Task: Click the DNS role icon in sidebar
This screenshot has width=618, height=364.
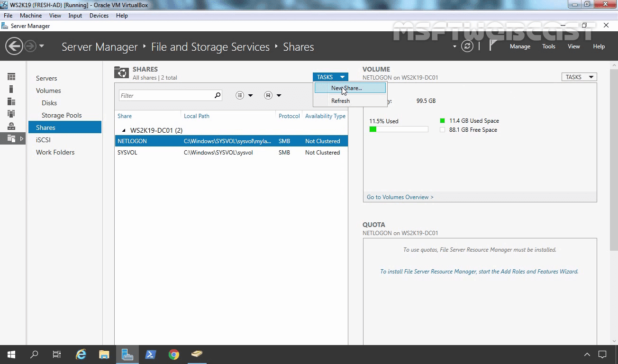Action: (x=11, y=126)
